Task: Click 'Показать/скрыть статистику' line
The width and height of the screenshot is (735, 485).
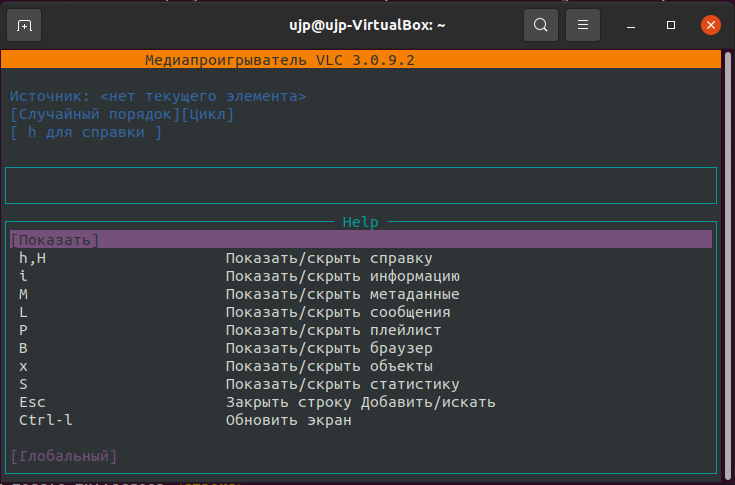Action: 343,384
